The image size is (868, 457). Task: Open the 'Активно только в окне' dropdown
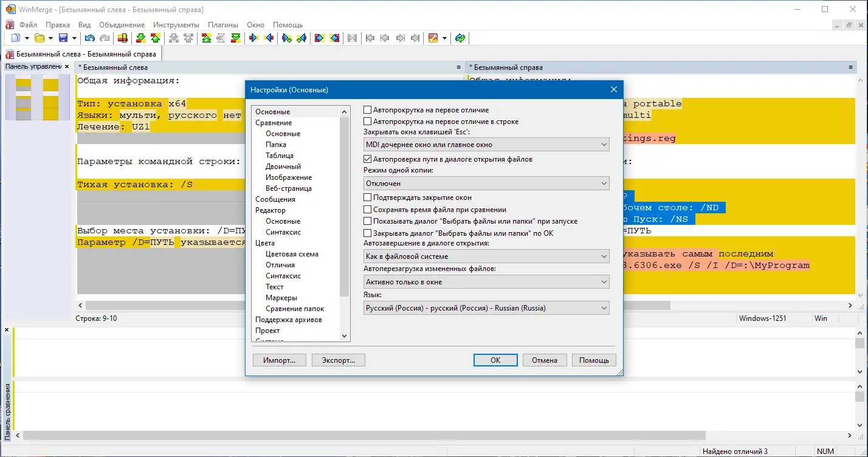coord(486,282)
